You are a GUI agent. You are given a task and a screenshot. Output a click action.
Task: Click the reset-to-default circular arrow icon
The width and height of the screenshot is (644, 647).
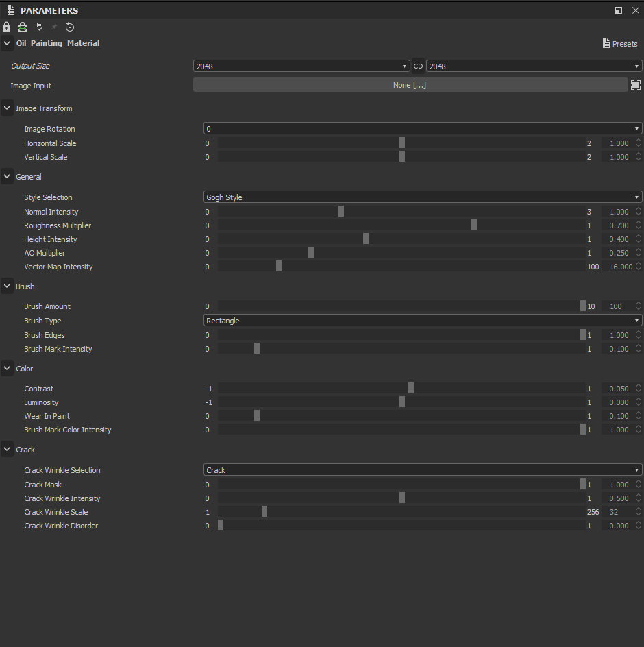70,27
